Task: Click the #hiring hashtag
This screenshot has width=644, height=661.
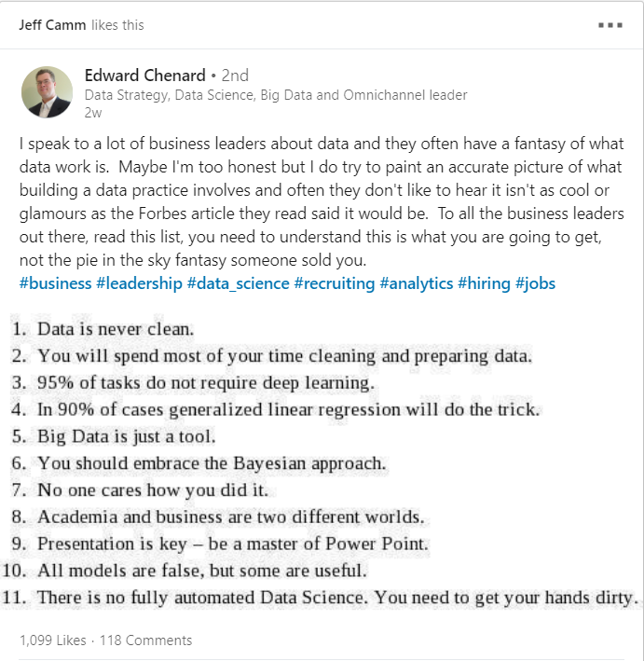Action: [484, 283]
